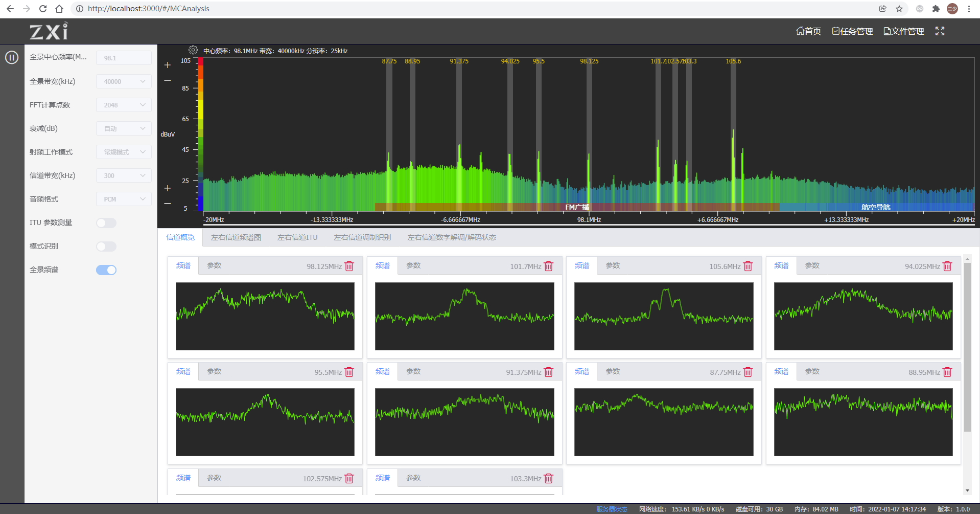Click the ZXi logo
Viewport: 980px width, 514px height.
pyautogui.click(x=49, y=31)
